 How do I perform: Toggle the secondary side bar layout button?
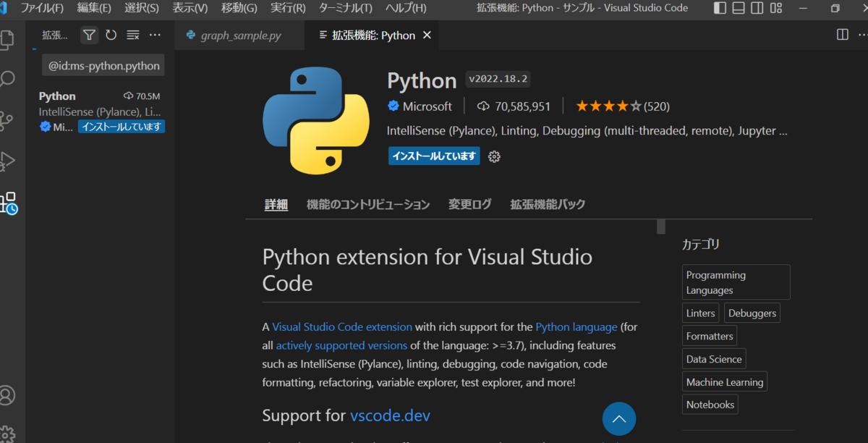(757, 8)
